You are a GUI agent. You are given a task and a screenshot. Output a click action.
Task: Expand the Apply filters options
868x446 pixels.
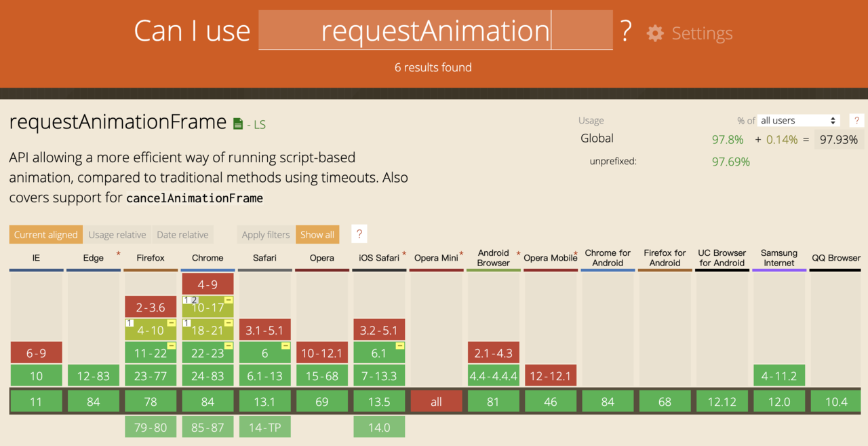click(266, 234)
